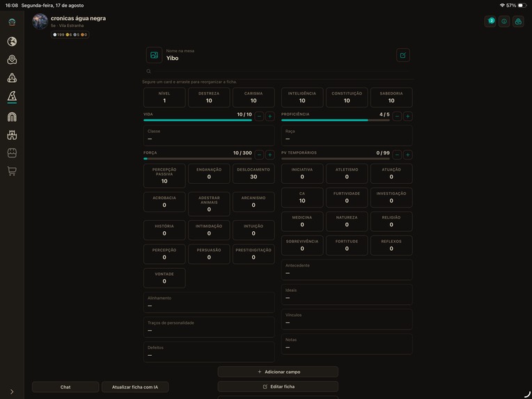Select the Sobrevivência card

point(302,245)
